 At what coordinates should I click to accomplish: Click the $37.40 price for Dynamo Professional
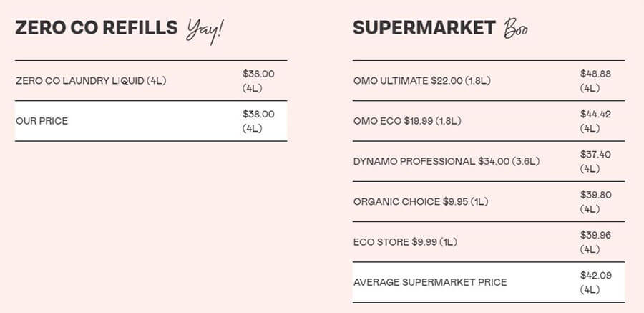(595, 154)
